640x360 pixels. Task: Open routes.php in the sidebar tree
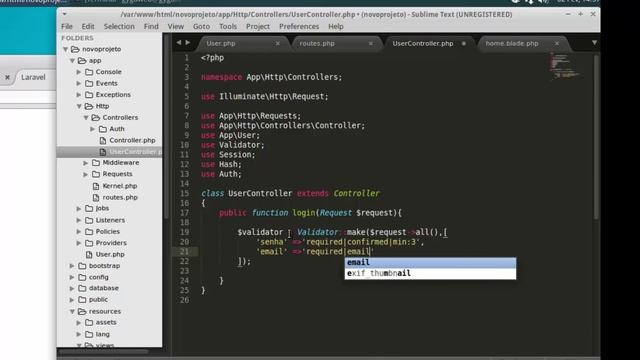tap(120, 197)
